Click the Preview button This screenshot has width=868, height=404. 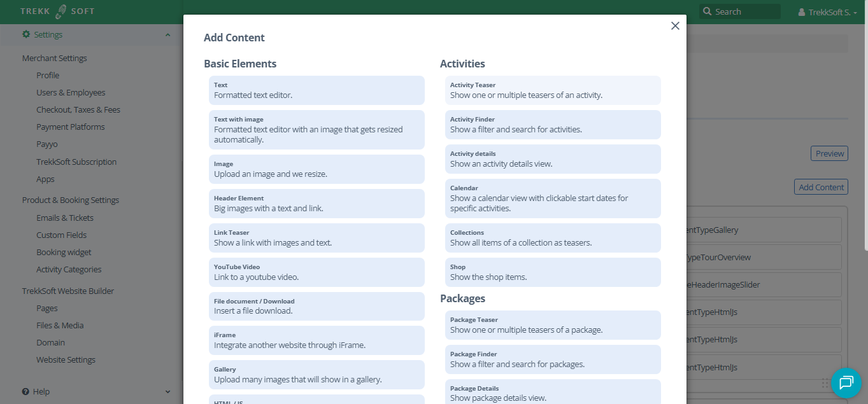coord(829,153)
